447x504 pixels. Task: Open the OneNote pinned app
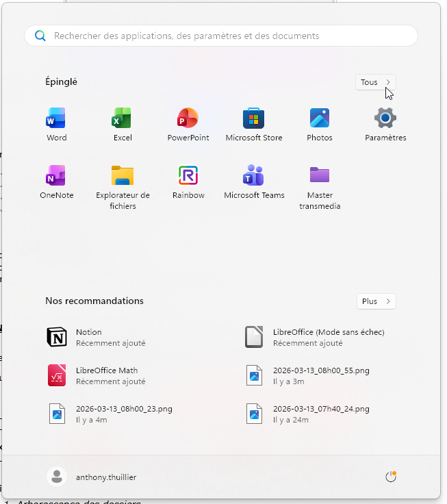[56, 182]
